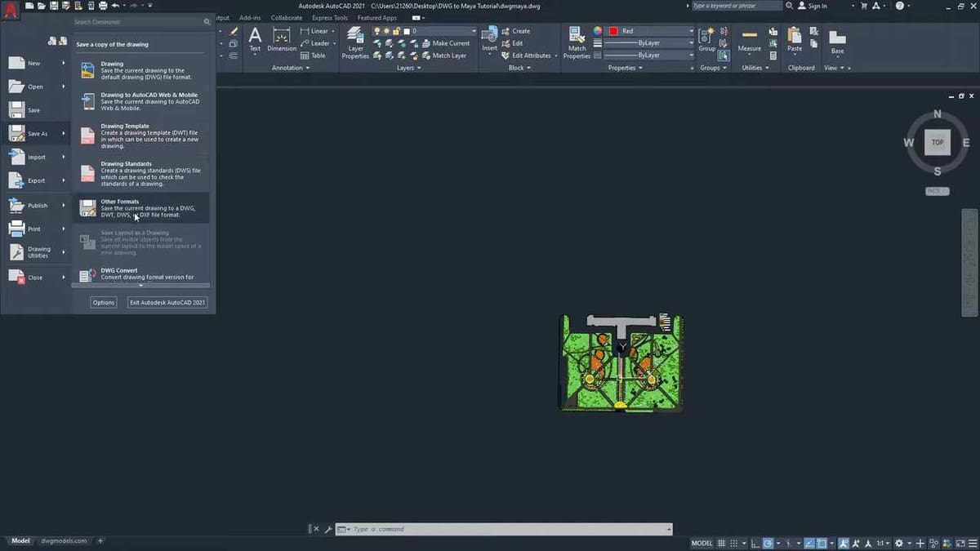Open the Add-ins ribbon tab

(x=250, y=17)
